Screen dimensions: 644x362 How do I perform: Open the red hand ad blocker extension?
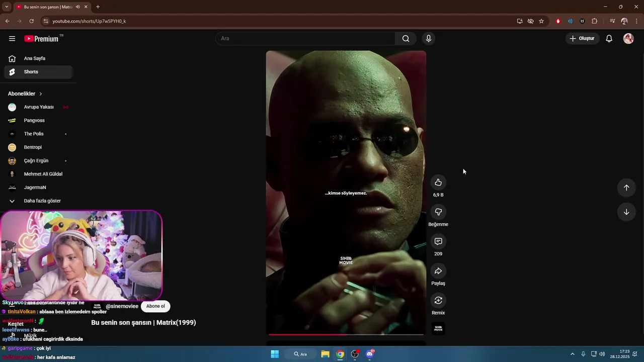[x=558, y=21]
